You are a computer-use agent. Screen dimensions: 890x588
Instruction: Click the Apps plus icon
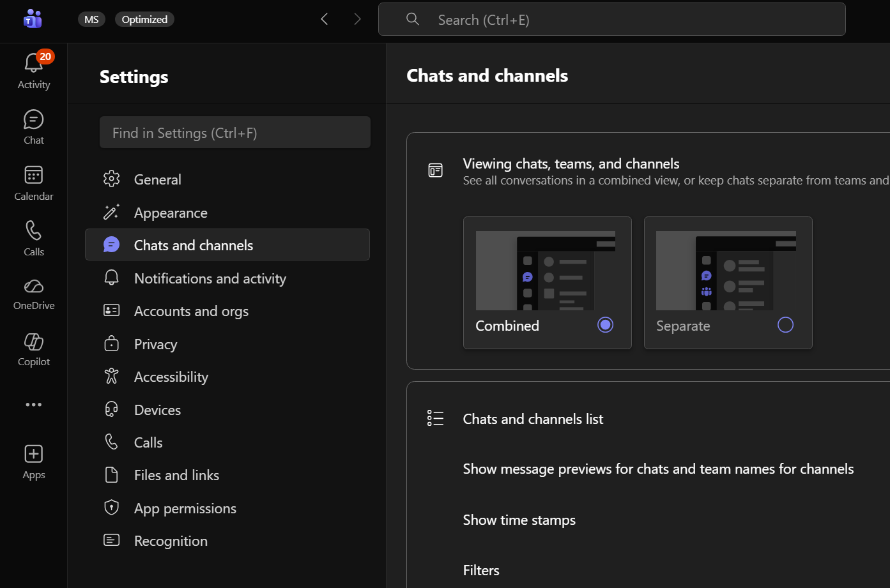(x=33, y=454)
